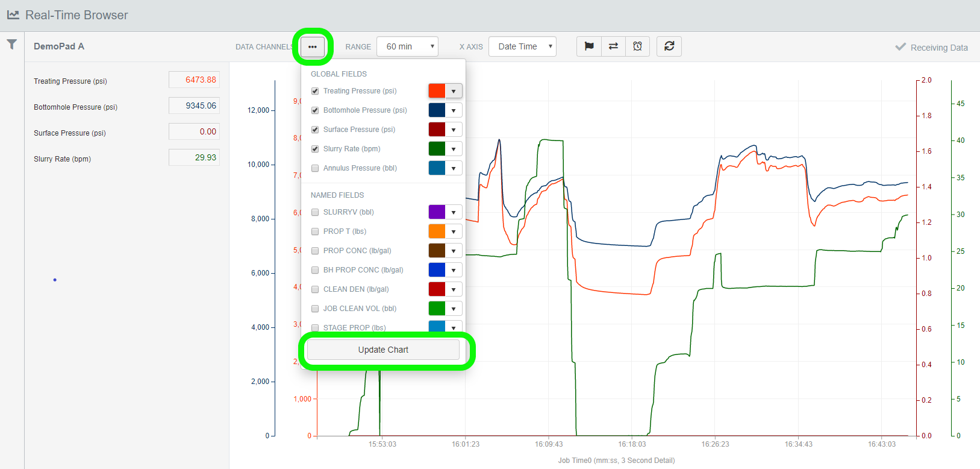Open the data channels ellipsis button
The width and height of the screenshot is (980, 469).
[x=312, y=46]
